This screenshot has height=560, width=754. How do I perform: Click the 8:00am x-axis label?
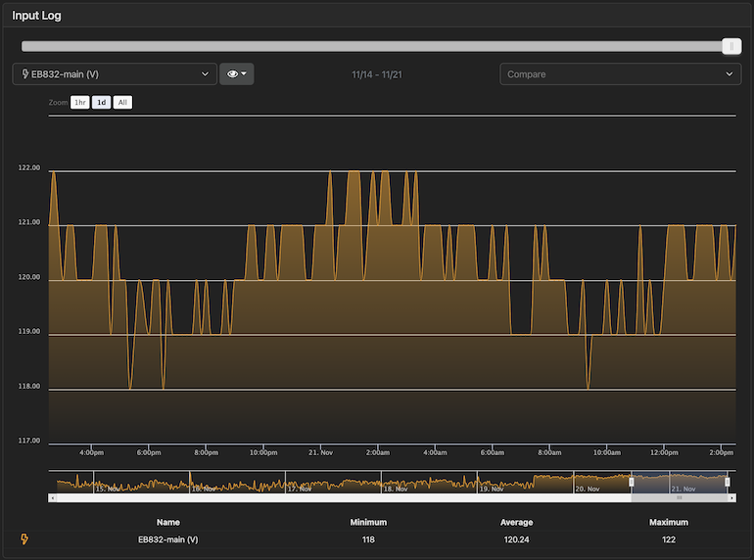click(549, 452)
